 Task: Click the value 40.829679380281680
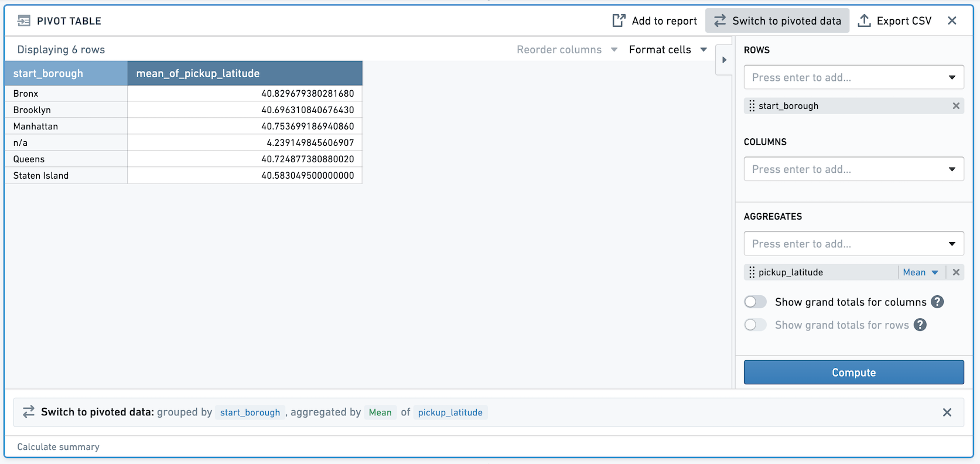click(308, 94)
